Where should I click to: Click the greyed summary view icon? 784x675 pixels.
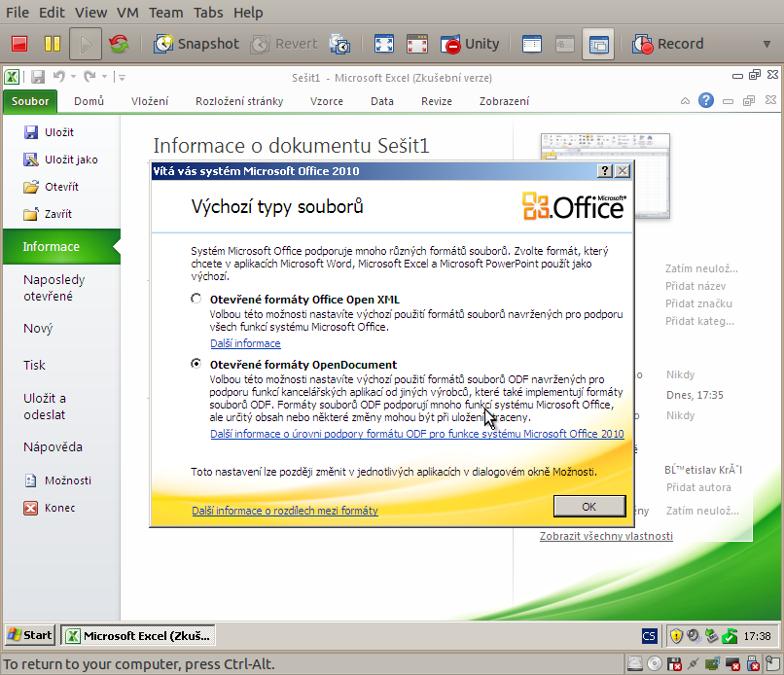point(565,44)
